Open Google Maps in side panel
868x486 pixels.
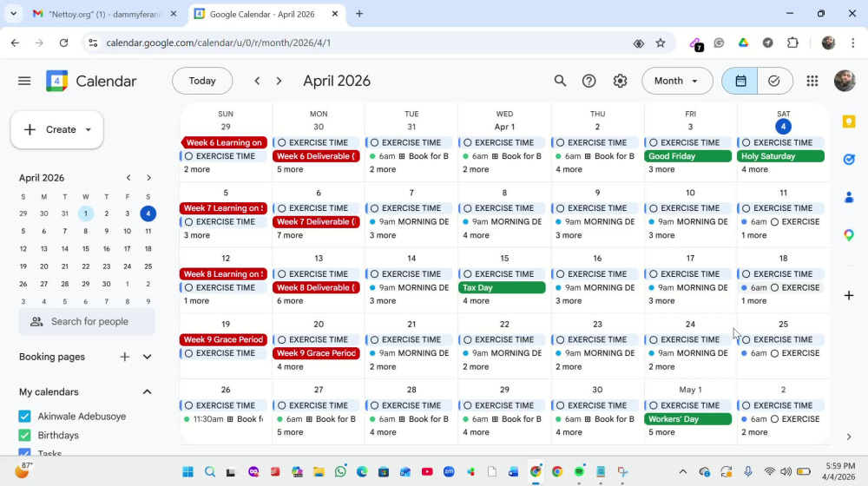pos(849,235)
